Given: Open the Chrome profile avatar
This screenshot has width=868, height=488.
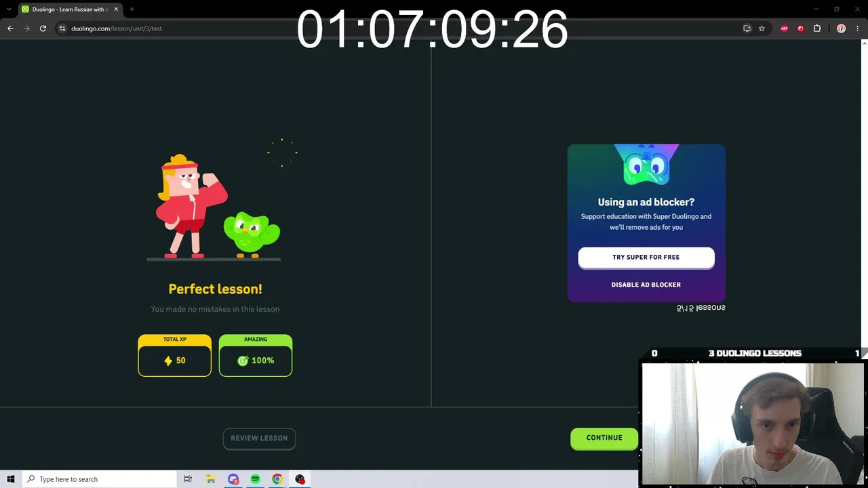Looking at the screenshot, I should 841,28.
